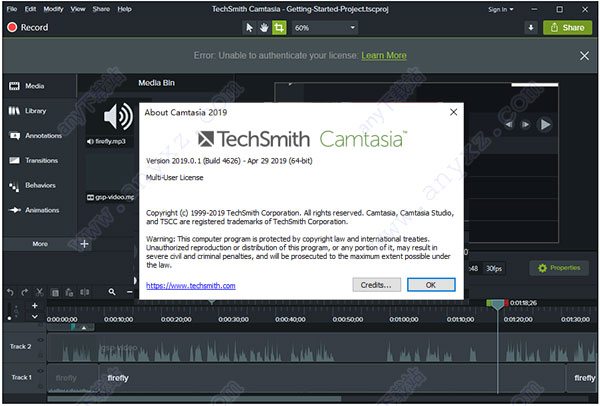This screenshot has height=406, width=600.
Task: Close the About Camtasia 2019 dialog
Action: click(453, 112)
